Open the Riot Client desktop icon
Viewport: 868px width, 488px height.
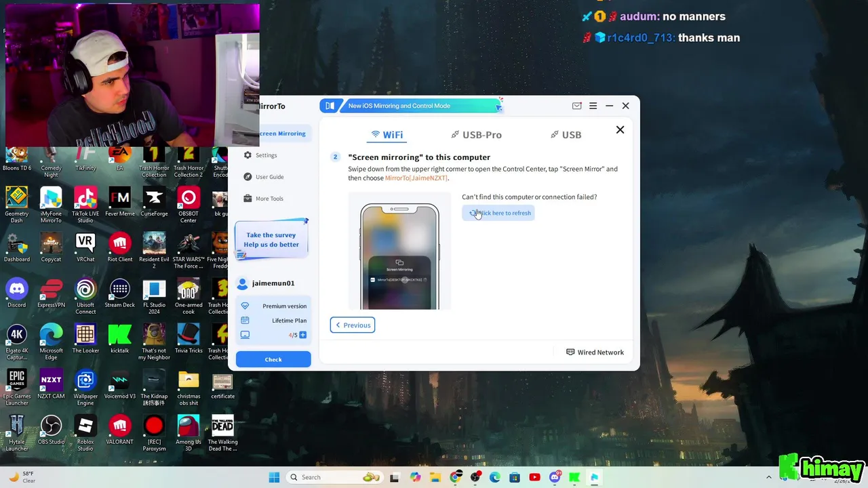pos(119,247)
